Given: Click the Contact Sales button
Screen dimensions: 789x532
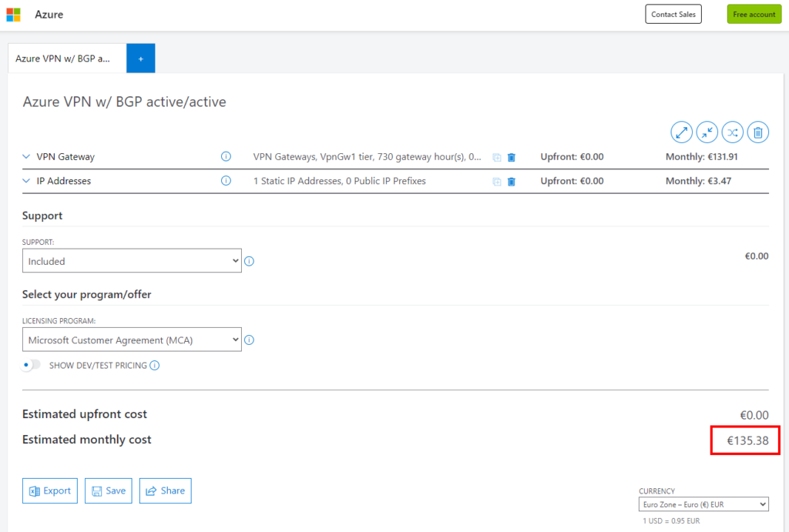Looking at the screenshot, I should pos(673,14).
